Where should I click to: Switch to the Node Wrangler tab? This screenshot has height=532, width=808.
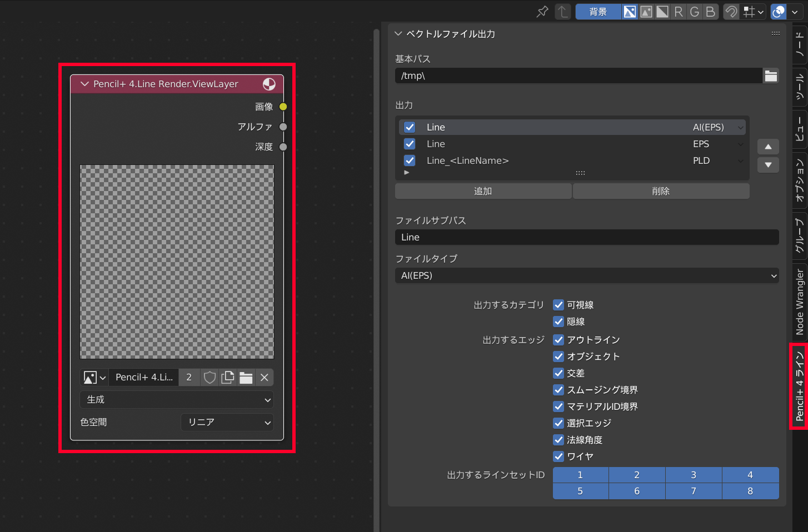pos(800,302)
